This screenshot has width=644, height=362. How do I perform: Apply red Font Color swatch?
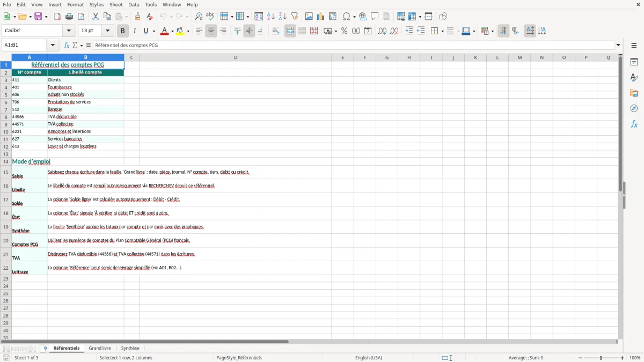(x=165, y=31)
